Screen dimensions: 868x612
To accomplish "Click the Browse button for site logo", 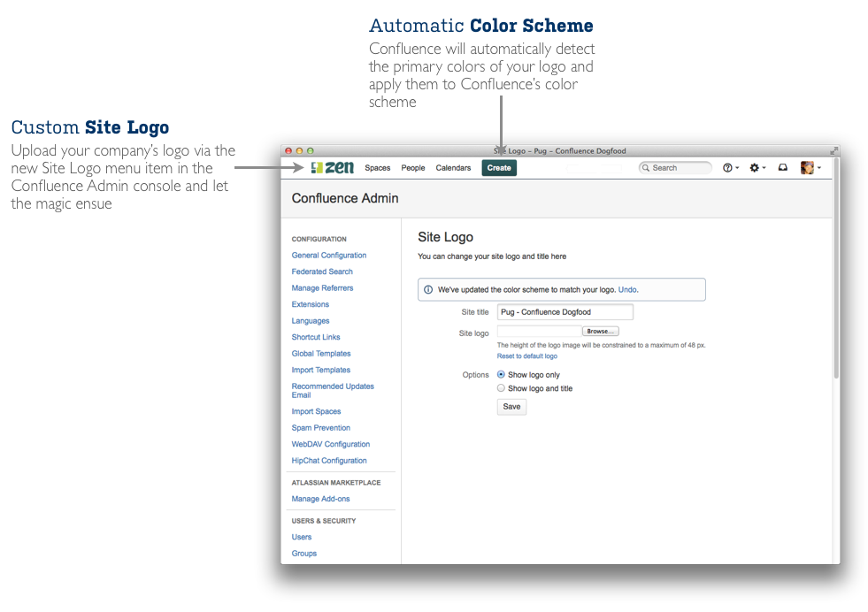I will coord(600,331).
